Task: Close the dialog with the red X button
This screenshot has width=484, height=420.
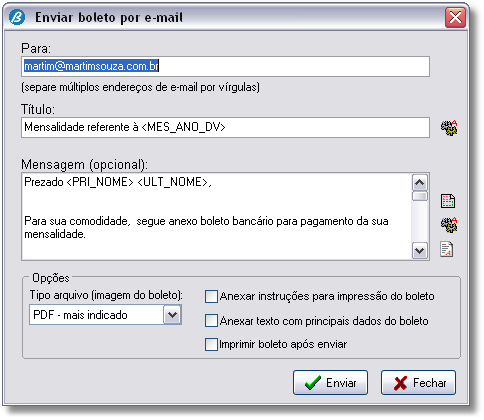Action: (x=455, y=17)
